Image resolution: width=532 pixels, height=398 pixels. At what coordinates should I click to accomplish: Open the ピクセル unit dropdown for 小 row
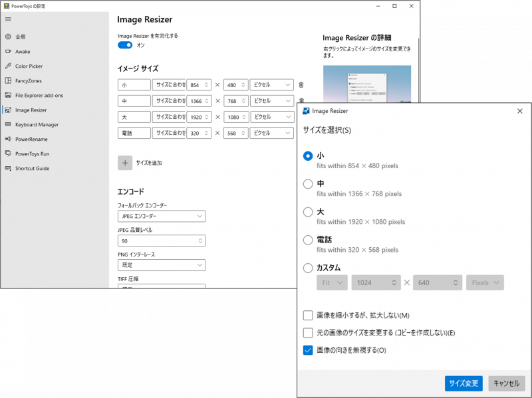tap(272, 85)
